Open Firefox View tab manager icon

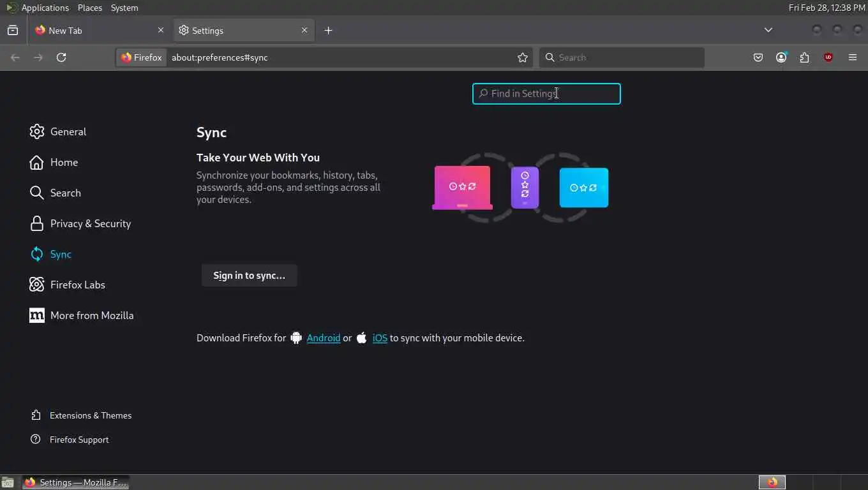[13, 30]
